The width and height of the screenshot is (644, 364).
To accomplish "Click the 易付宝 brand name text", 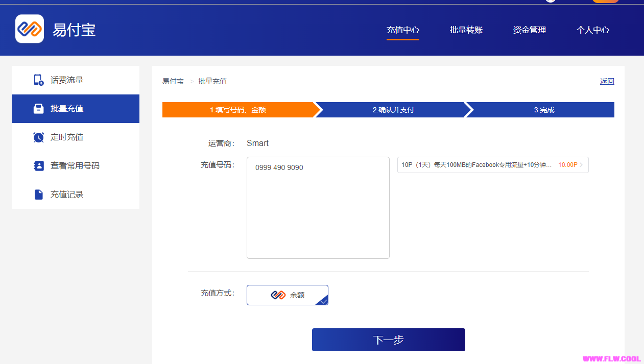I will coord(74,30).
